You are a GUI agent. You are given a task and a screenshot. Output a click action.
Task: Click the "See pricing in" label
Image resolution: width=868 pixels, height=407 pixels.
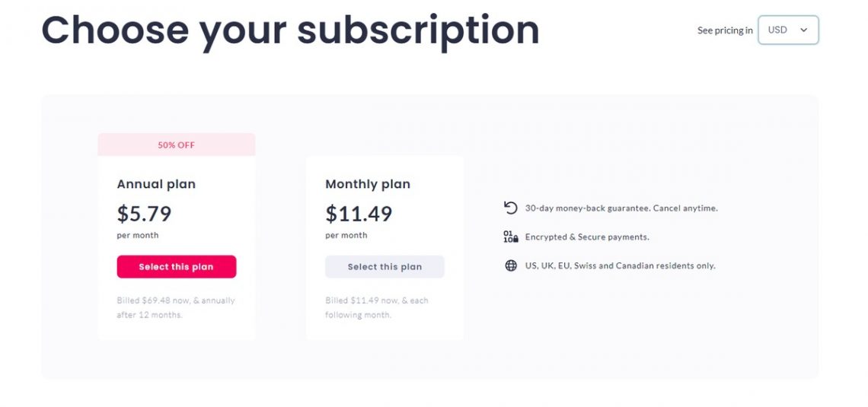pyautogui.click(x=725, y=30)
